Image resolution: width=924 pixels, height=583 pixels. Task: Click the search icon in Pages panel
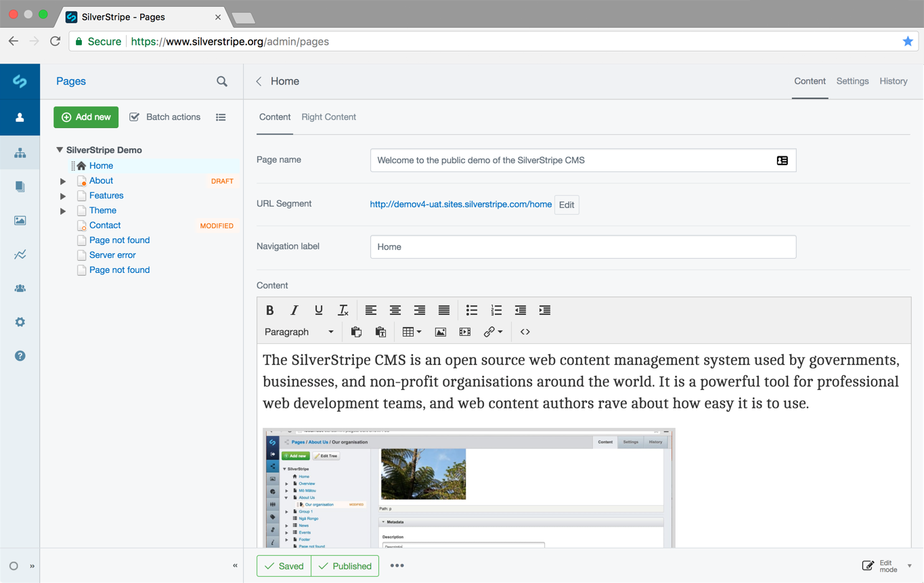[222, 81]
